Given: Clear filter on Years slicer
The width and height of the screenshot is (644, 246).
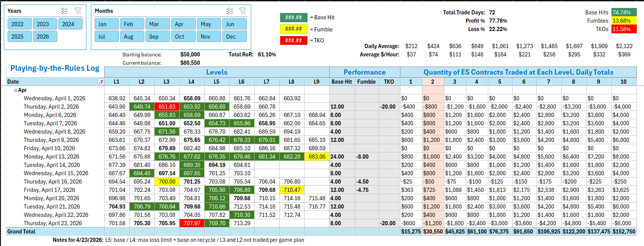Looking at the screenshot, I should [78, 11].
